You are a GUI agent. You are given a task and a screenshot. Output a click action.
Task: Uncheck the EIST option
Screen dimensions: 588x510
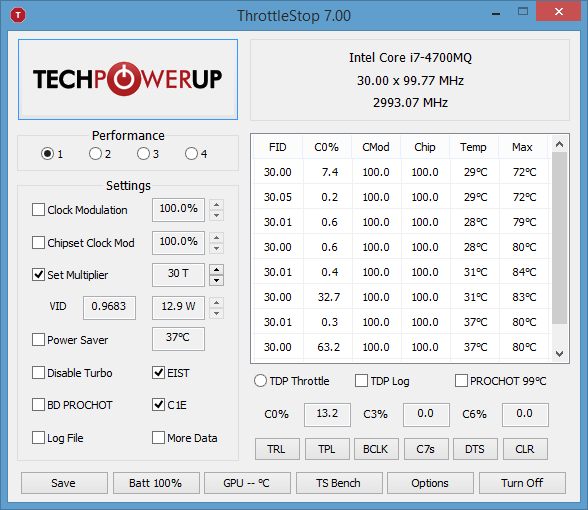158,373
